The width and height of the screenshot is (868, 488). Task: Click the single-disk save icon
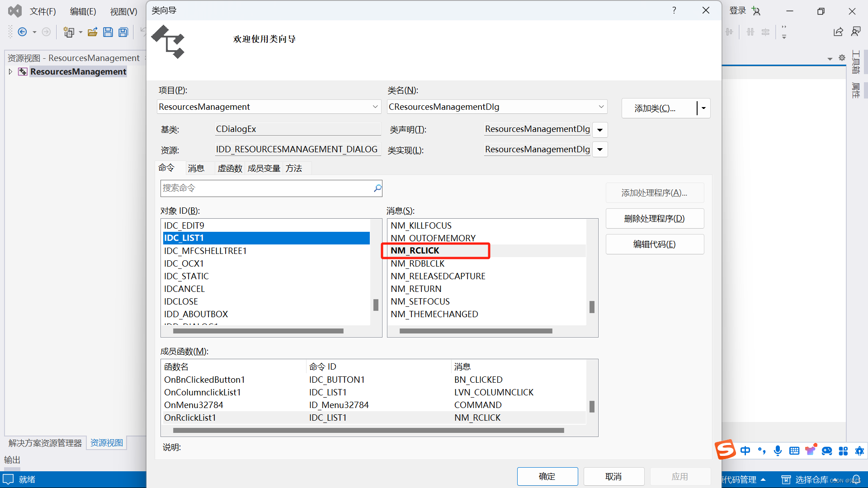pos(108,32)
